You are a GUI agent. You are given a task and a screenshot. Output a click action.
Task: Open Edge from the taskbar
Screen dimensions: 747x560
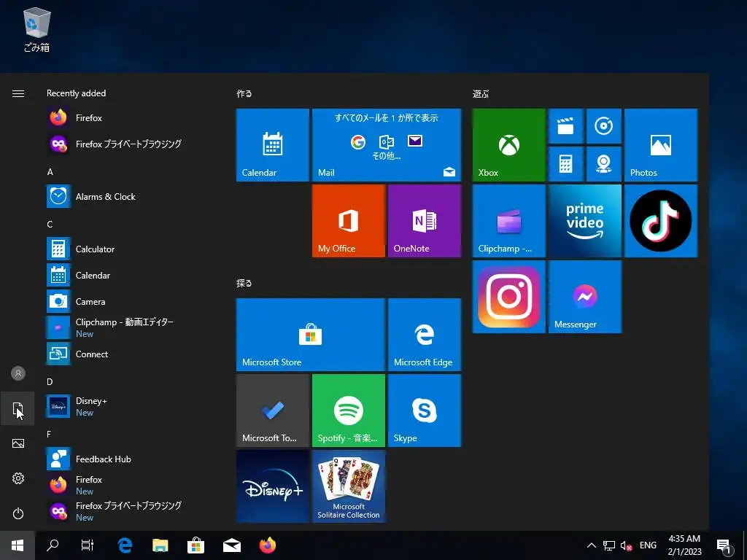pos(125,545)
